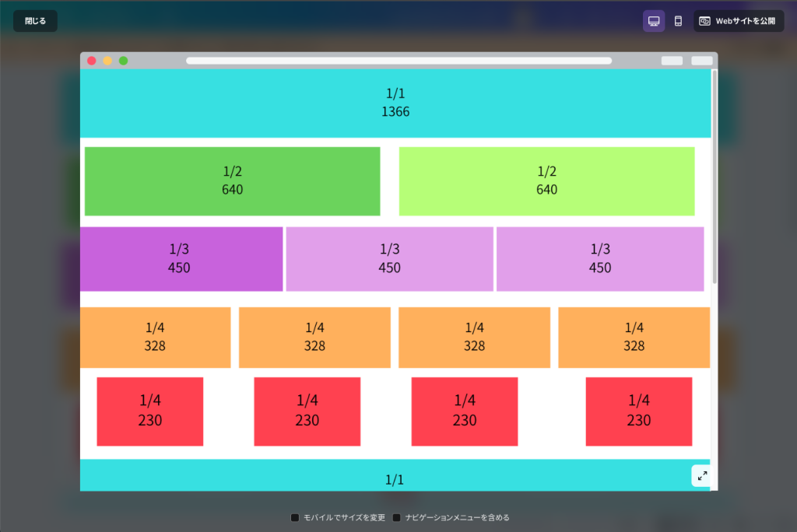Click the preview's vertical scrollbar
This screenshot has height=532, width=797.
[x=714, y=179]
